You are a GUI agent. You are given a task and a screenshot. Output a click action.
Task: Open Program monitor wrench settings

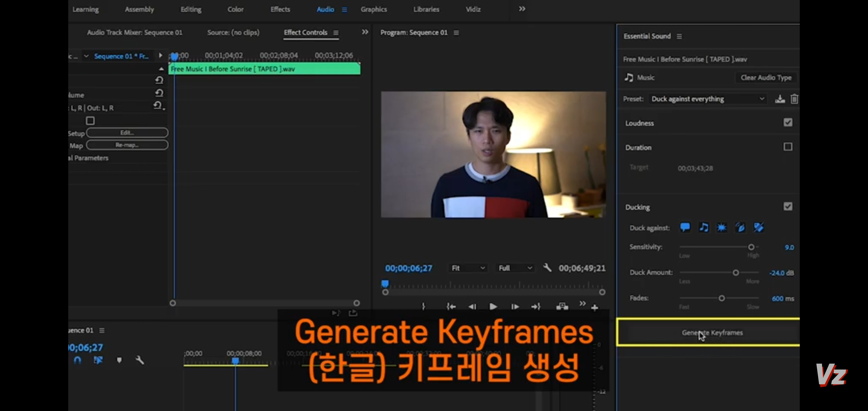click(547, 268)
